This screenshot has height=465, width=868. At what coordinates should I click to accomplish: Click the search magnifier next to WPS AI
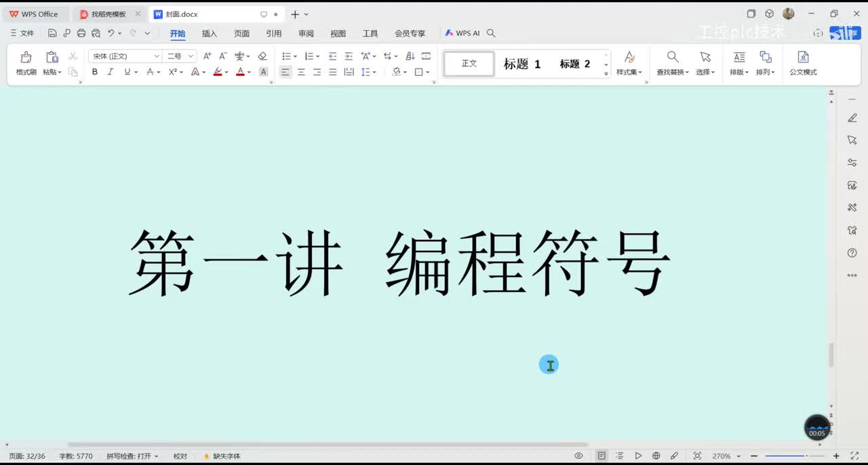pyautogui.click(x=491, y=33)
